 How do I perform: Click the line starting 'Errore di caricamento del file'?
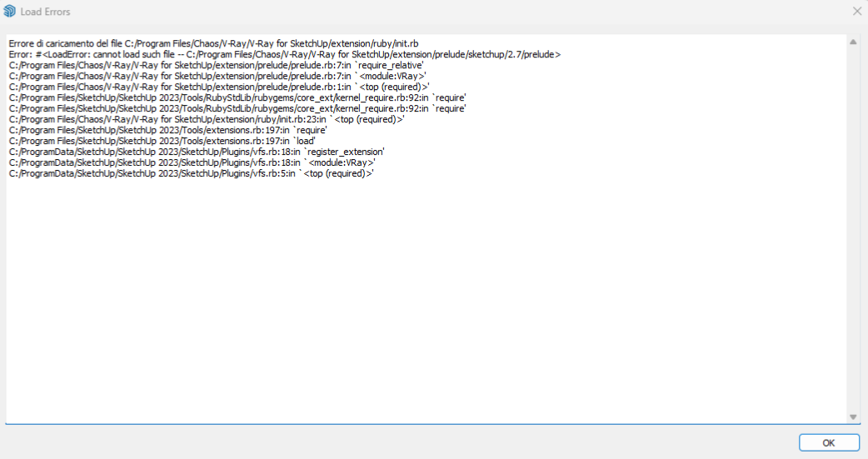coord(214,44)
